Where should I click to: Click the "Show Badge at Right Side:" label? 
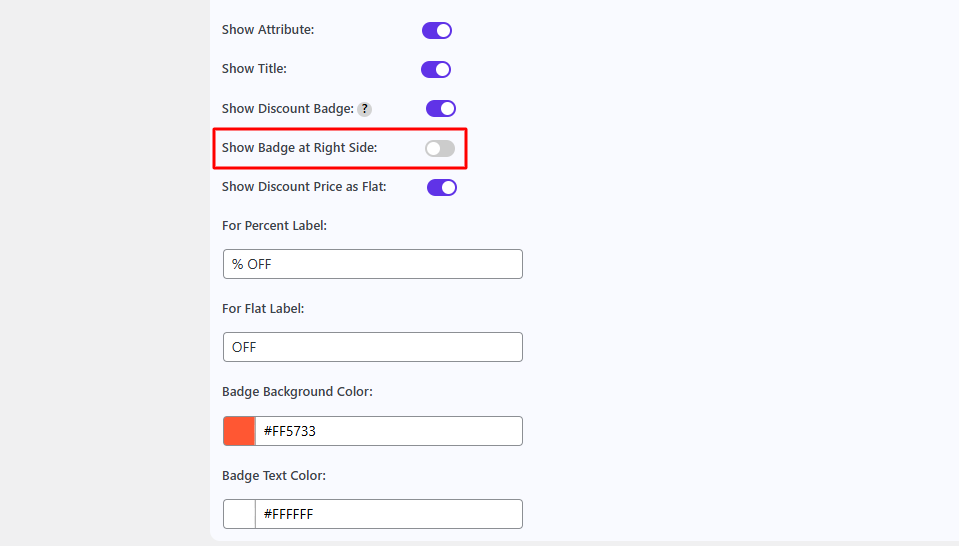[x=300, y=148]
